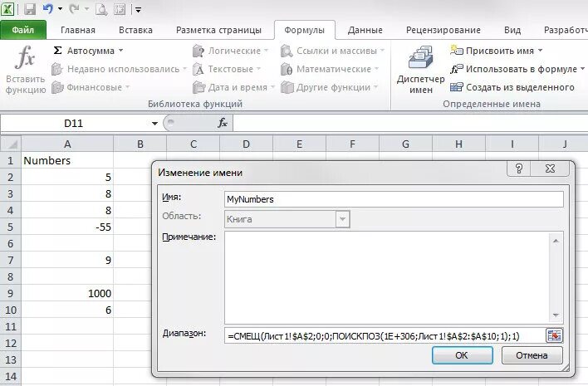The height and width of the screenshot is (386, 588).
Task: Click cell A7 containing 9
Action: pos(67,260)
